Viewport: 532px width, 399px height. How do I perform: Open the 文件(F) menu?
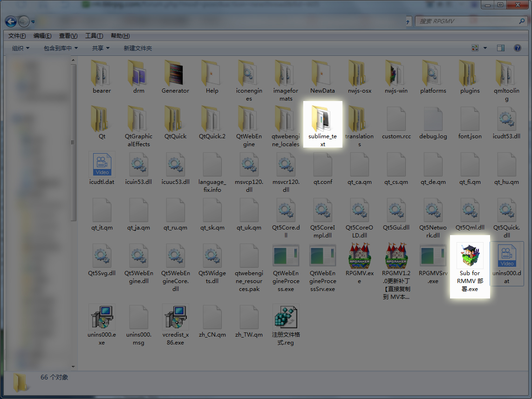click(17, 36)
